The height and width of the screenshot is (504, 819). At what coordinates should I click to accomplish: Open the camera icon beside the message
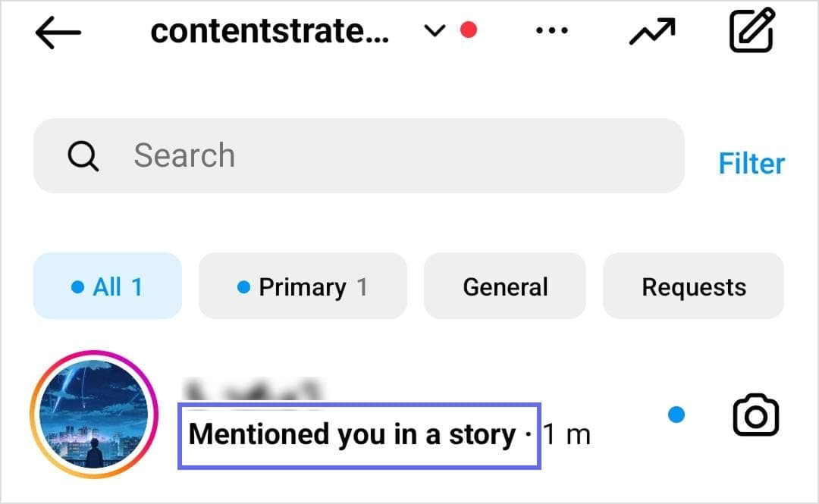pos(756,415)
